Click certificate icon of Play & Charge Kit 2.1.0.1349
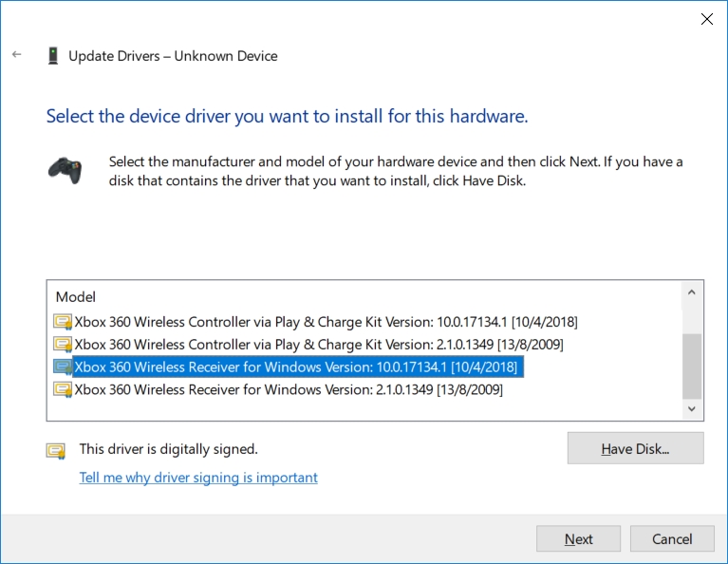This screenshot has width=728, height=564. click(63, 345)
